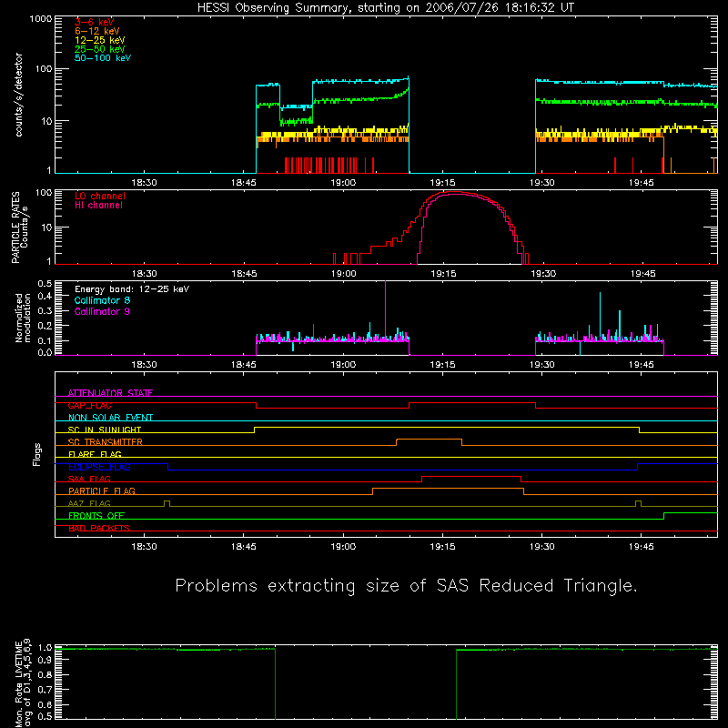Click the 0.7 tick on livetime axis

pos(45,690)
